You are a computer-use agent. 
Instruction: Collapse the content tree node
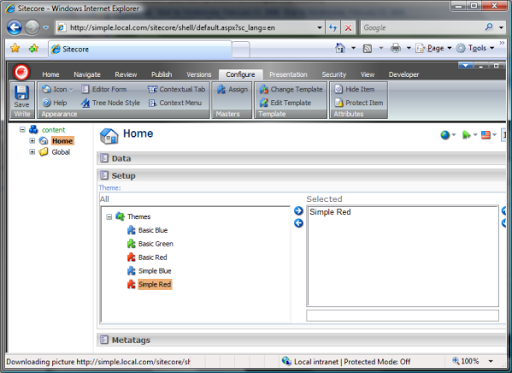(x=22, y=129)
